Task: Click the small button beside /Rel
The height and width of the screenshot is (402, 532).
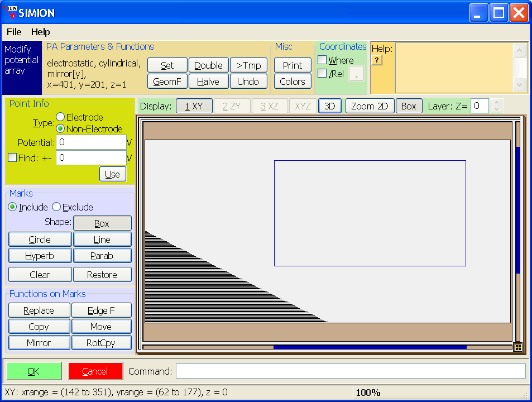Action: tap(357, 74)
